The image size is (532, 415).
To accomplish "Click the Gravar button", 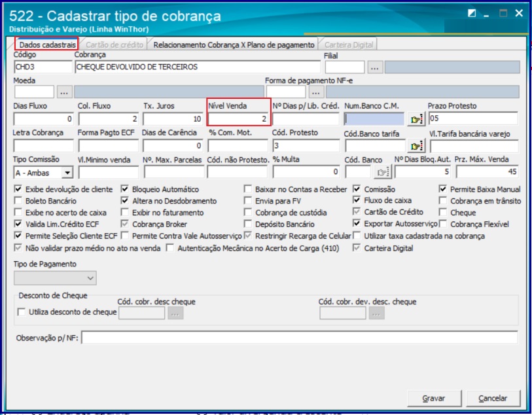I will (434, 399).
